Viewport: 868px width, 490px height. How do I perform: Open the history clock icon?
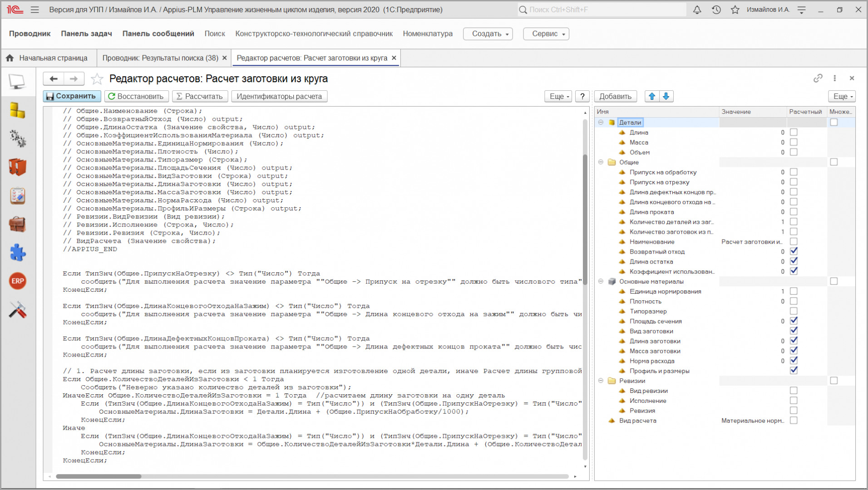pos(716,10)
